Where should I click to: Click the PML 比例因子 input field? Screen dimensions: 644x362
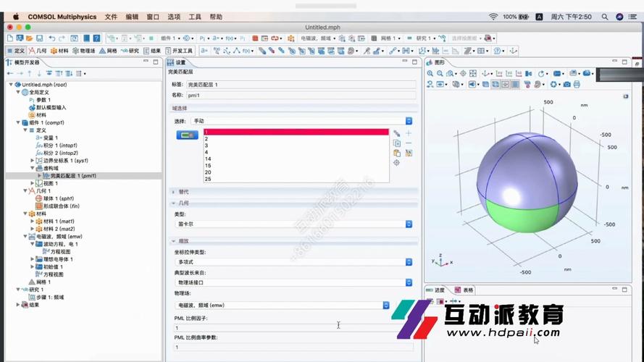[x=293, y=327]
